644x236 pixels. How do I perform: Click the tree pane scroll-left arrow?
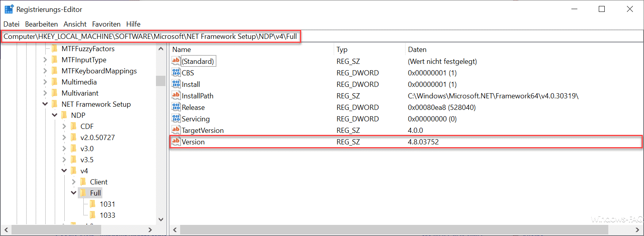click(x=6, y=230)
